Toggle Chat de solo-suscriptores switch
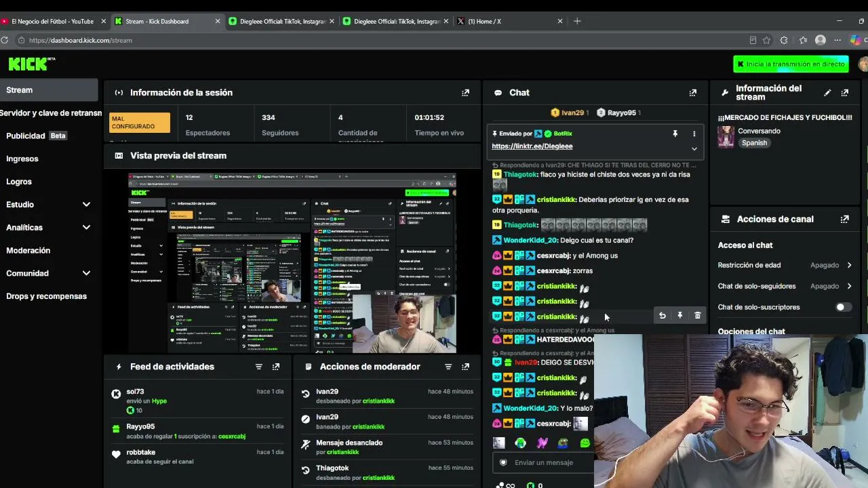 pyautogui.click(x=843, y=307)
